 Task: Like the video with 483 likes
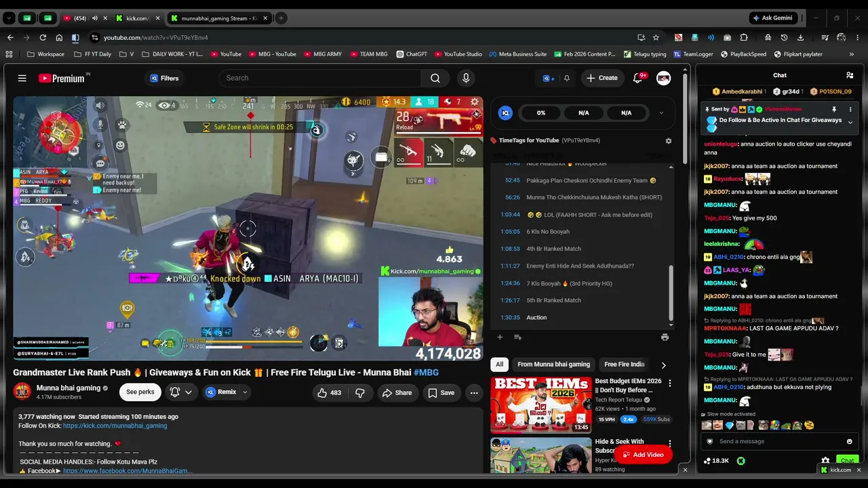pyautogui.click(x=330, y=392)
